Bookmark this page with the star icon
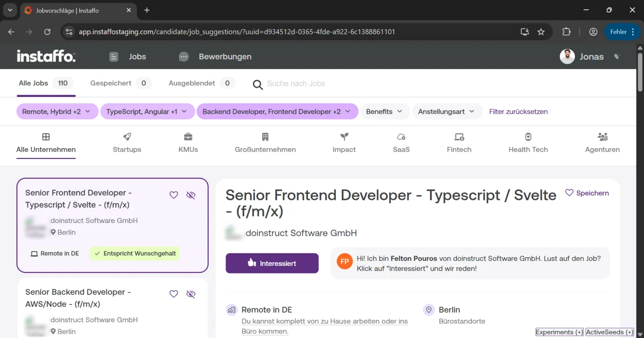Viewport: 644px width, 338px height. (541, 32)
